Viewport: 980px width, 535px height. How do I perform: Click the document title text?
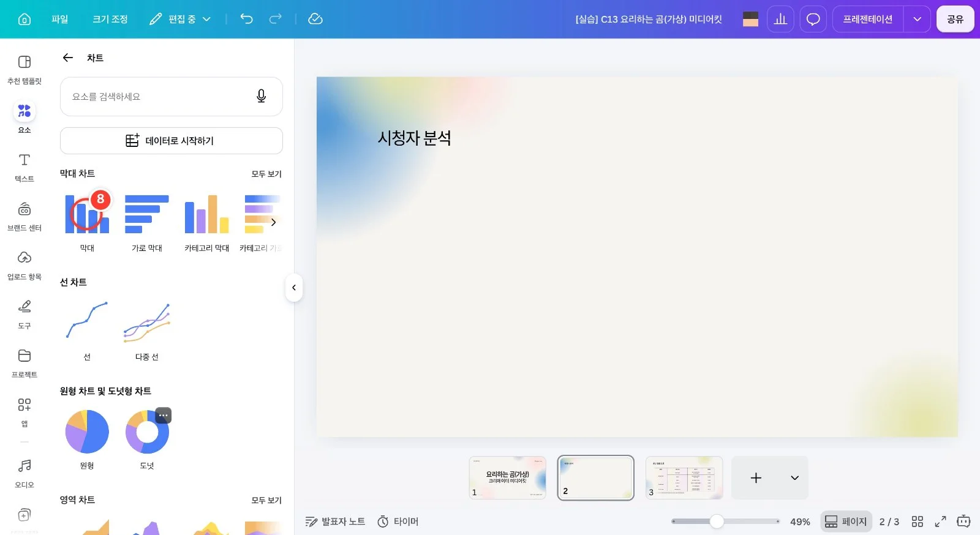(x=649, y=19)
